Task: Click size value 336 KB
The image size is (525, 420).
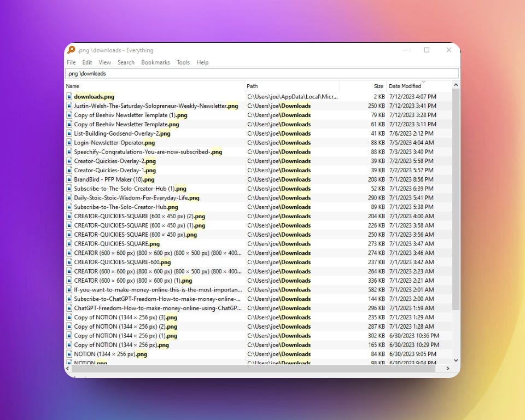Action: pos(376,281)
